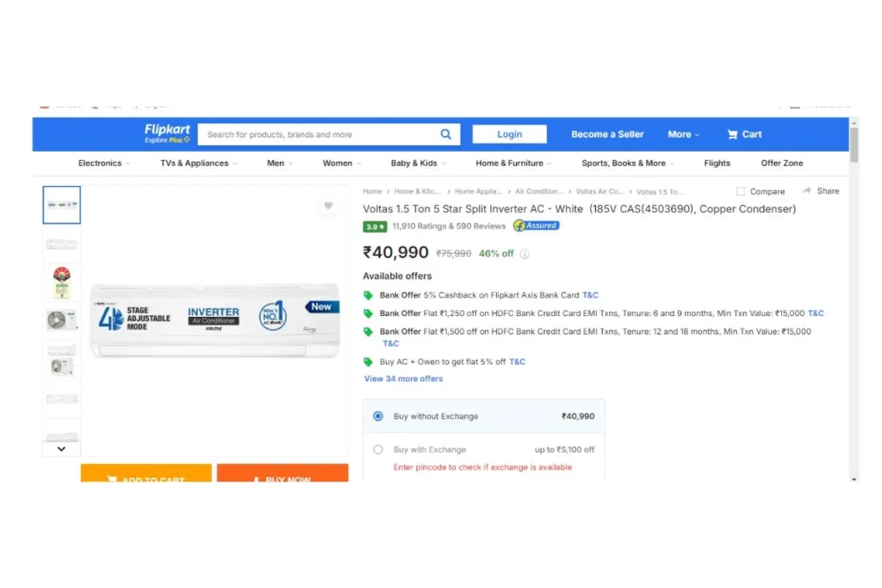Click the Login button
The width and height of the screenshot is (882, 588).
point(509,134)
